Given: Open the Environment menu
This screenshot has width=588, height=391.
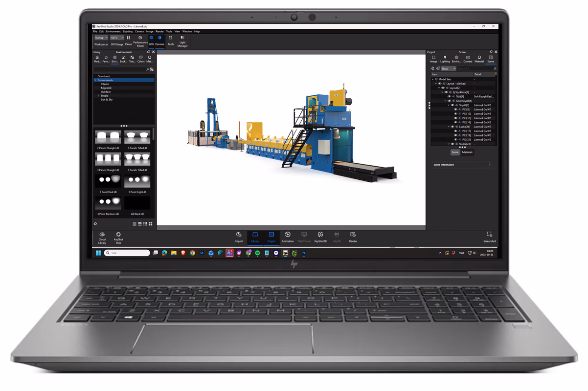Looking at the screenshot, I should [113, 31].
